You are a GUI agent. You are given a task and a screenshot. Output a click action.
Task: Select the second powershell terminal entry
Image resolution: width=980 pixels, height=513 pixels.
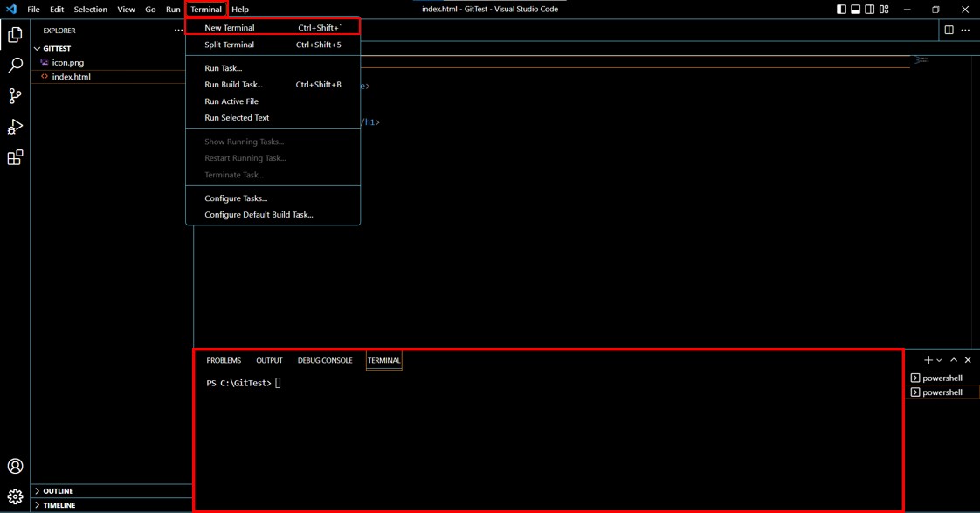tap(942, 392)
